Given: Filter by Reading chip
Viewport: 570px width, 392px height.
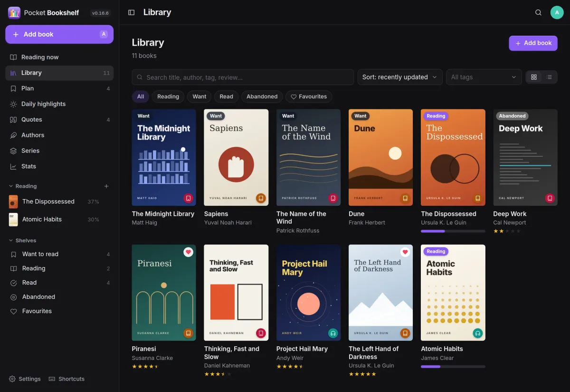Looking at the screenshot, I should (x=168, y=96).
